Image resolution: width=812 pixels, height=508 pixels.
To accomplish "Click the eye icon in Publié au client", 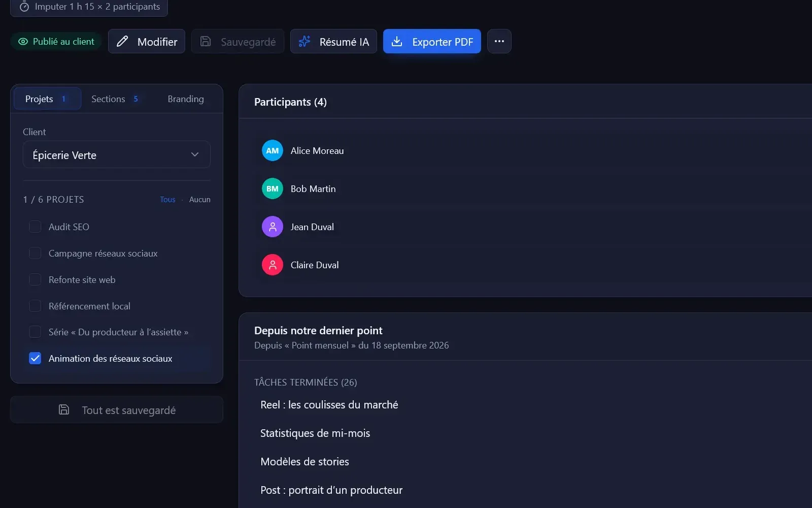I will pos(23,42).
